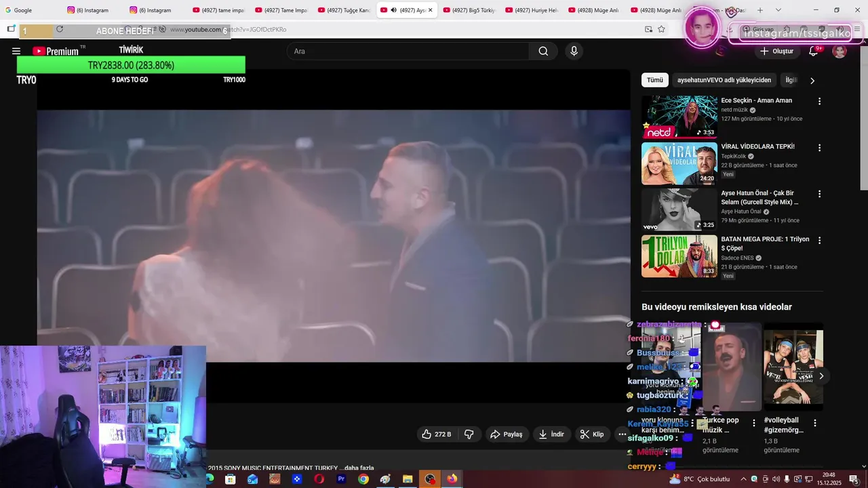Switch to the Google tab
Image resolution: width=868 pixels, height=488 pixels.
coord(31,10)
